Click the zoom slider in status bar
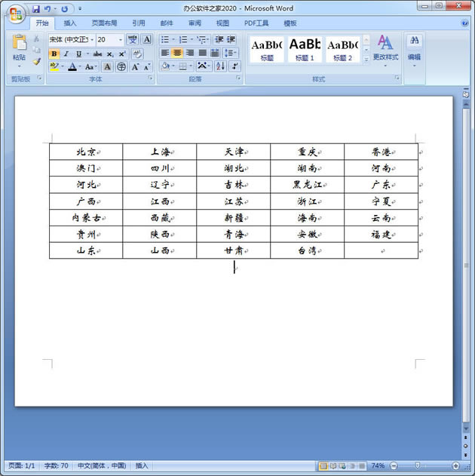475x476 pixels. tap(422, 465)
